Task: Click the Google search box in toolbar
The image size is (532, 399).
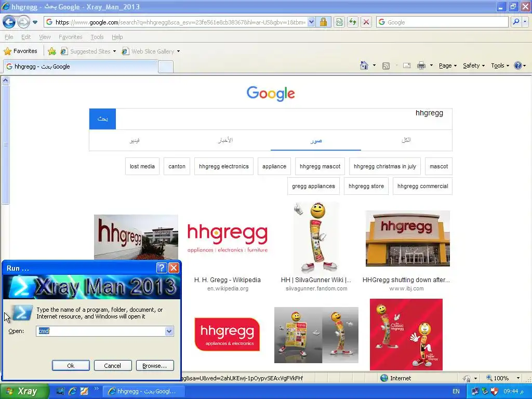Action: pyautogui.click(x=442, y=22)
